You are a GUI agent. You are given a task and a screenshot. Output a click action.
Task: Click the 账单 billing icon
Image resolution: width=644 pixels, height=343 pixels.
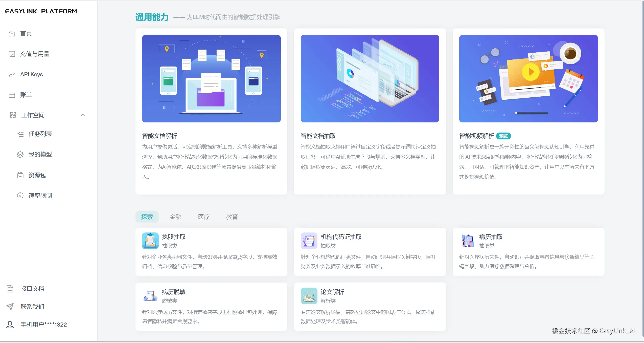12,95
